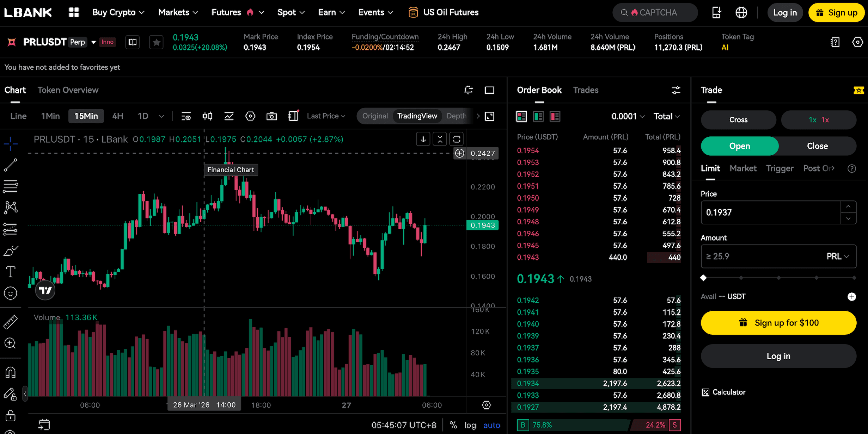Show asks-only order book view
This screenshot has height=434, width=868.
tap(555, 116)
